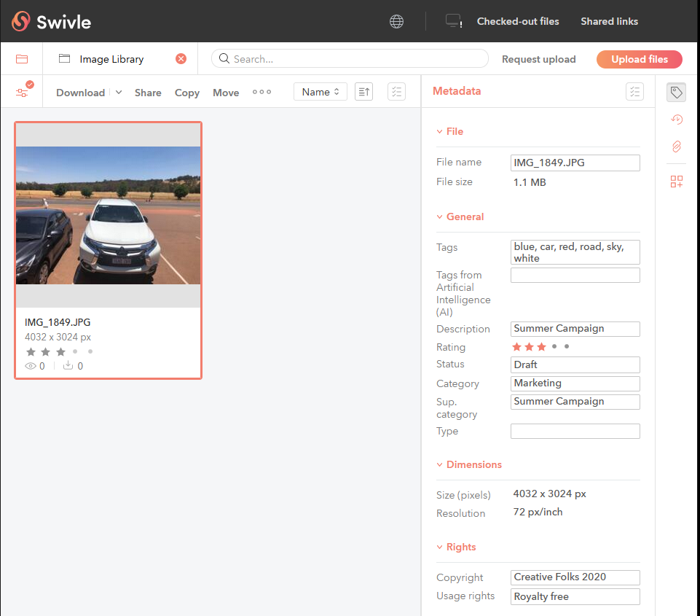700x616 pixels.
Task: Click the Upload files button
Action: (639, 59)
